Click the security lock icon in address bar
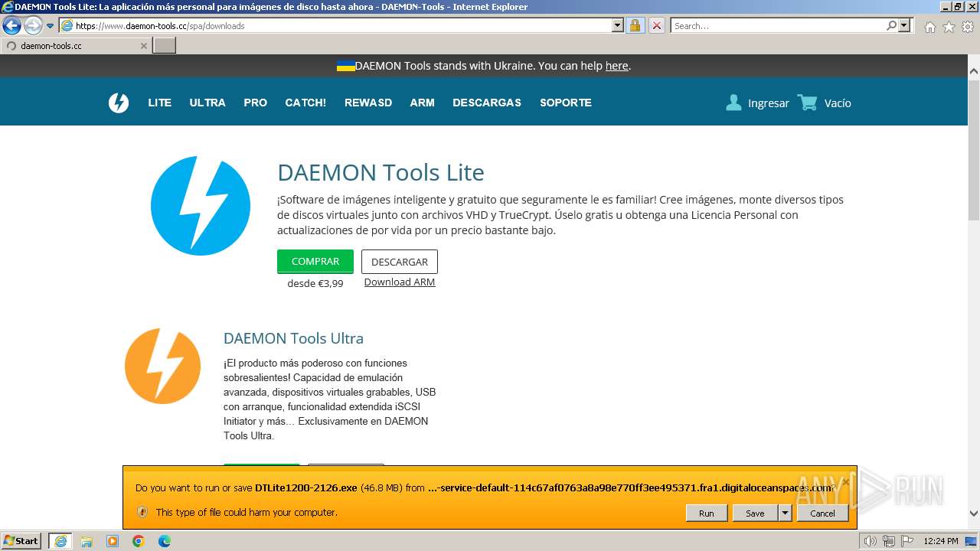The height and width of the screenshot is (551, 980). [635, 25]
